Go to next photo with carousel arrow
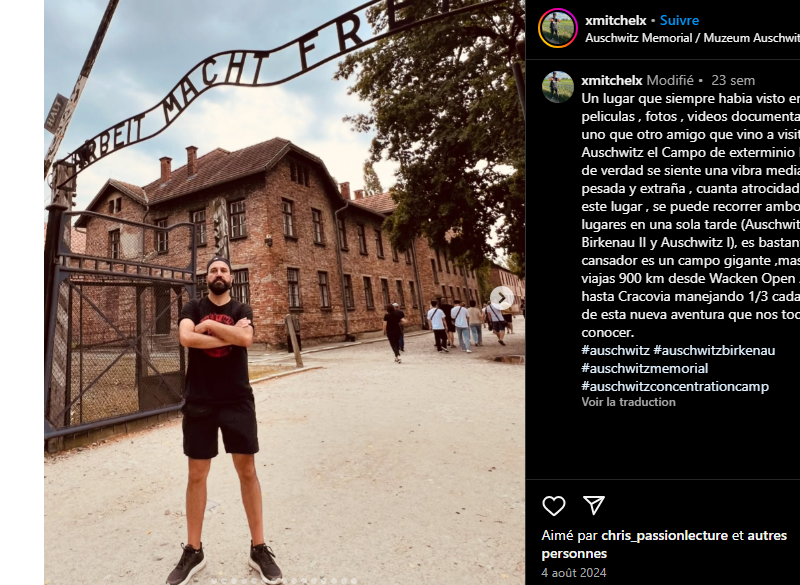This screenshot has height=585, width=800. coord(502,298)
